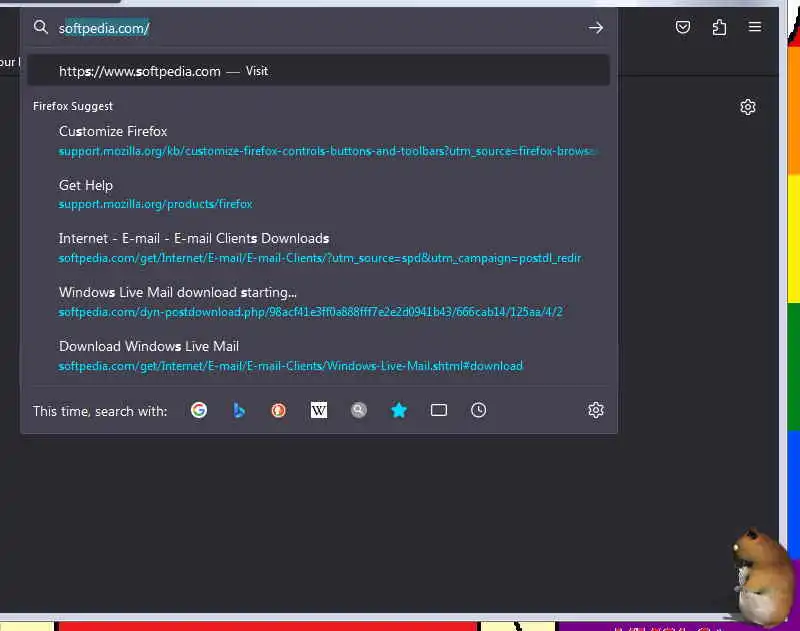The image size is (800, 631).
Task: Open support.mozilla.org/products/firefox link
Action: [156, 204]
